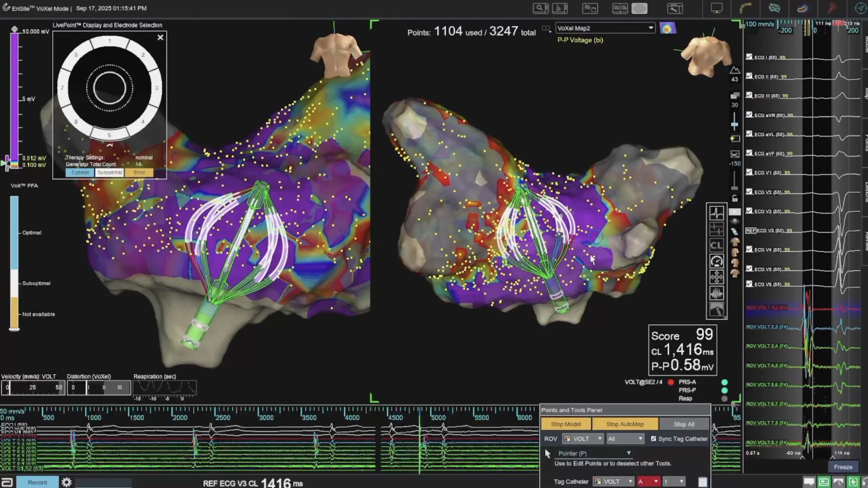Expand the ROV VOLT catheter dropdown
Image resolution: width=868 pixels, height=488 pixels.
(x=582, y=439)
